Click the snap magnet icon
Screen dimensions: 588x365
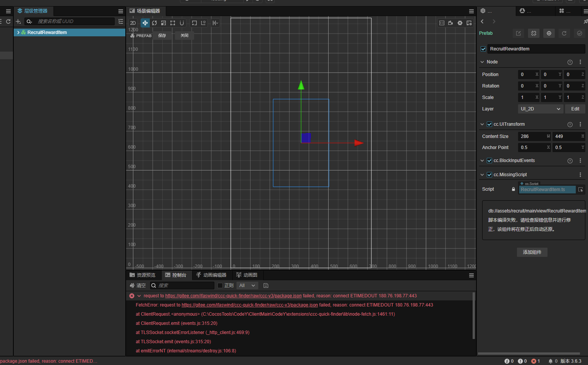[182, 23]
